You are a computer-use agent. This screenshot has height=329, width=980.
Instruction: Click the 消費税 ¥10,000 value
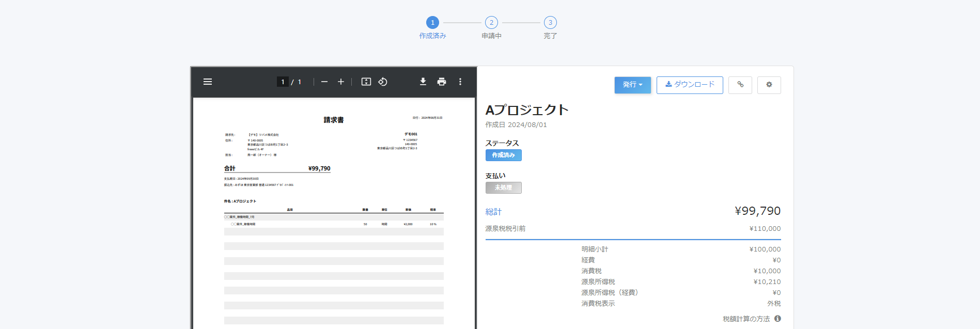pos(767,271)
